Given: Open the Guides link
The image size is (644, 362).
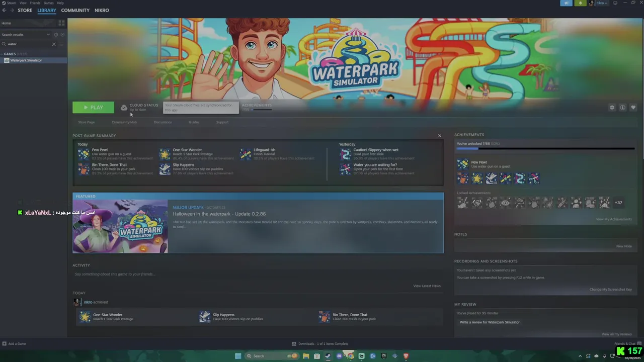Looking at the screenshot, I should click(x=194, y=122).
